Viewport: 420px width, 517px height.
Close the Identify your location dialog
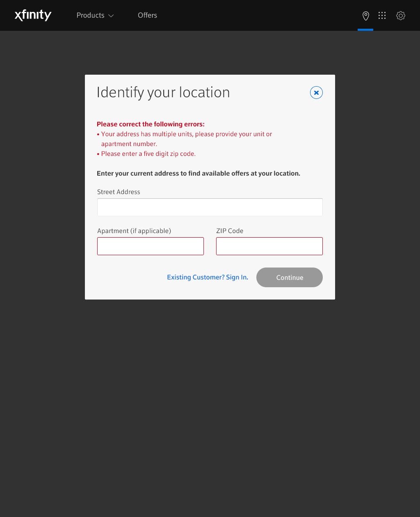click(x=316, y=93)
